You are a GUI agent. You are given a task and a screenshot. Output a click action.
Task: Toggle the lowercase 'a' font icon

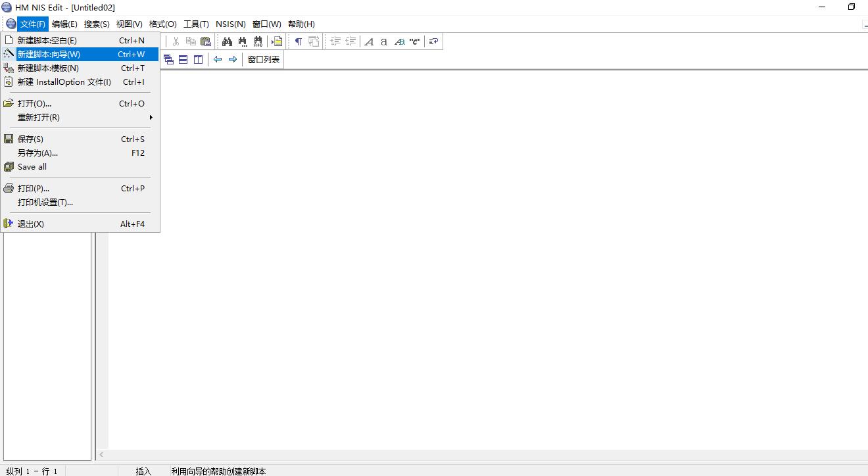point(383,41)
